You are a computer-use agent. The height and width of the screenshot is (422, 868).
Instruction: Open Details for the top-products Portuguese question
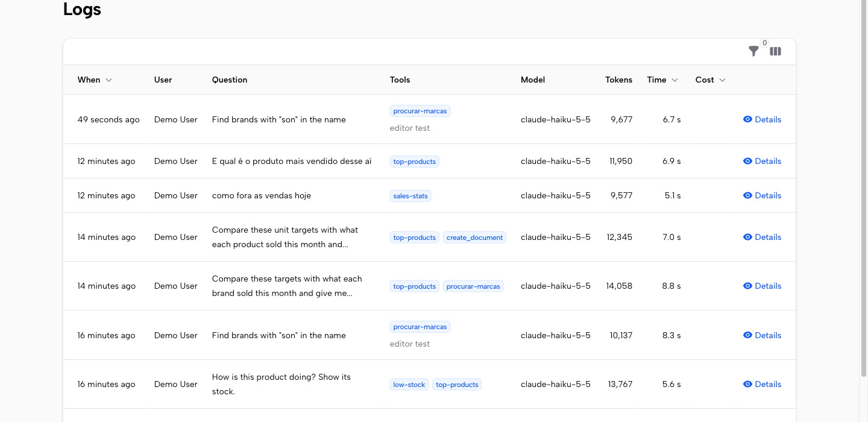click(x=762, y=161)
